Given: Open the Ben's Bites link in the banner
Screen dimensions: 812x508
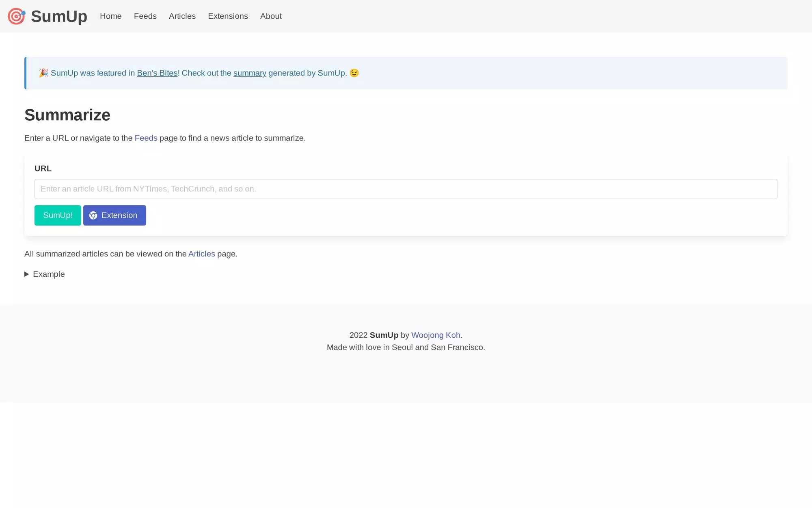Looking at the screenshot, I should click(157, 73).
